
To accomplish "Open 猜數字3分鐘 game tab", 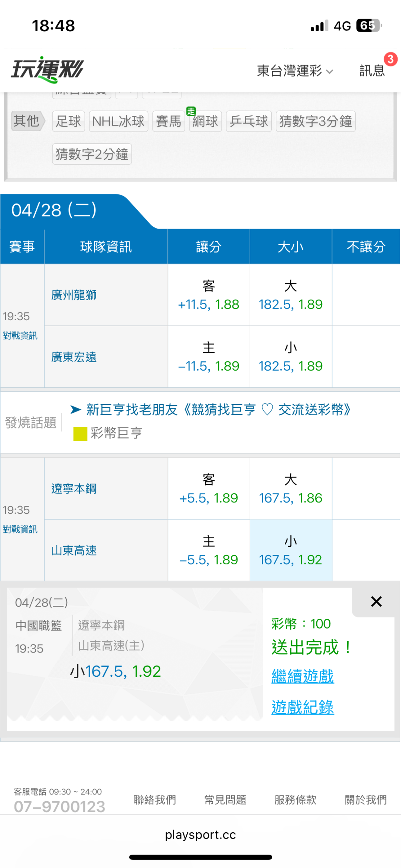I will point(315,121).
